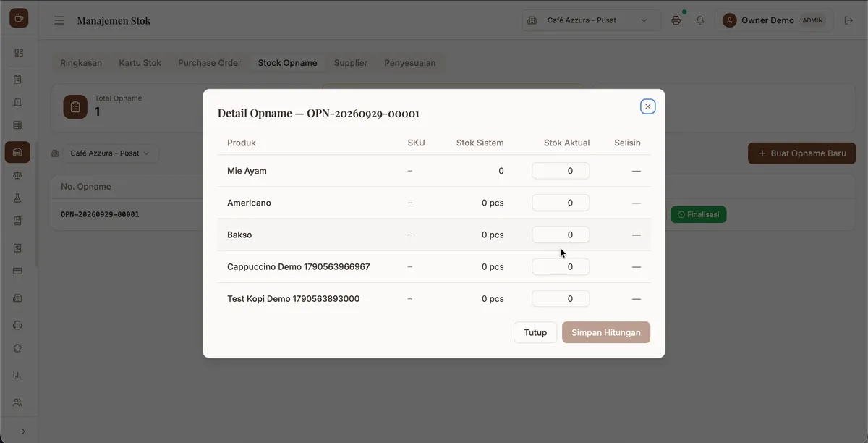Image resolution: width=868 pixels, height=443 pixels.
Task: Expand the sidebar with bottom chevron
Action: (22, 431)
